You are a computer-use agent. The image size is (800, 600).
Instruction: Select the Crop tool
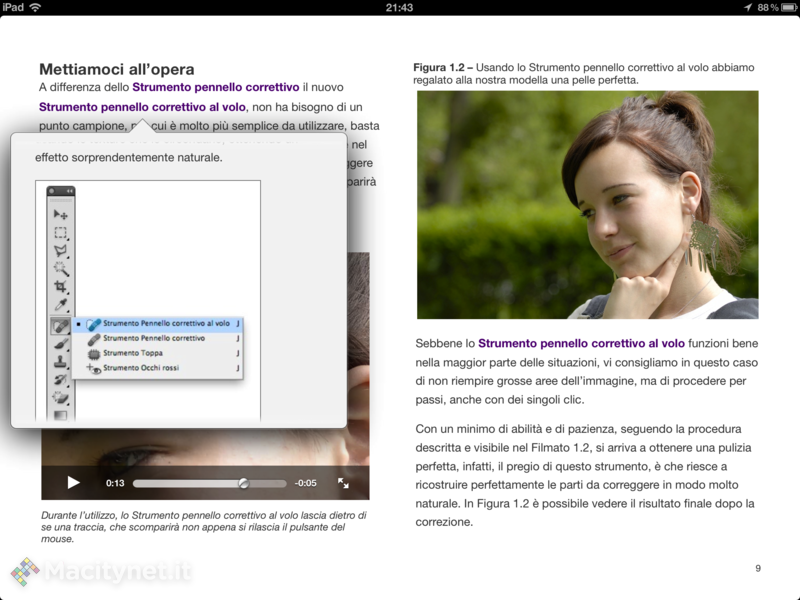60,287
